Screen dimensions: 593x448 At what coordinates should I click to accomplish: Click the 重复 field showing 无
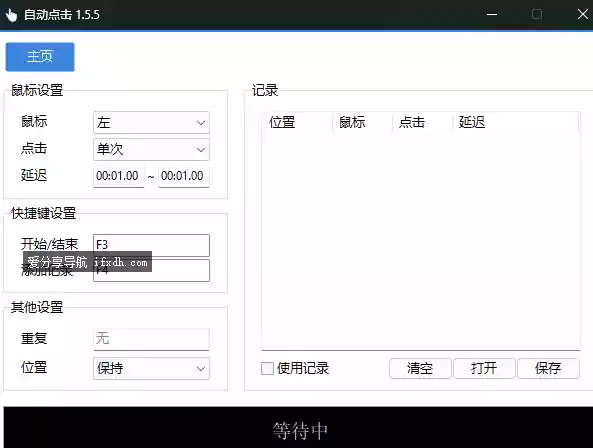coord(151,339)
